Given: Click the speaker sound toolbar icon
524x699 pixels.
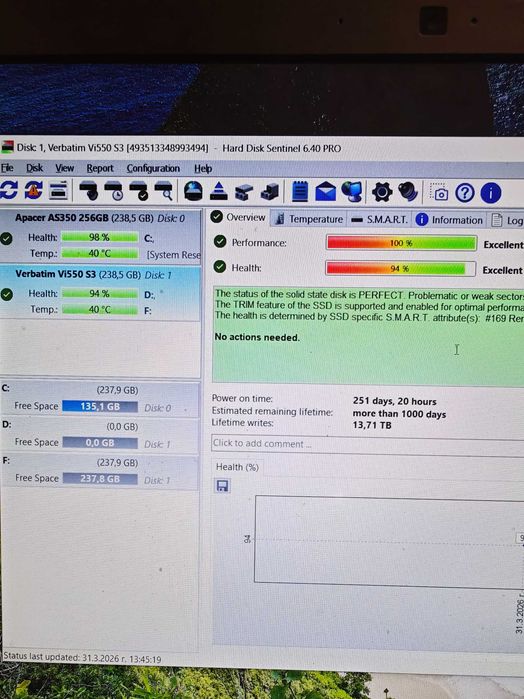Looking at the screenshot, I should (408, 192).
